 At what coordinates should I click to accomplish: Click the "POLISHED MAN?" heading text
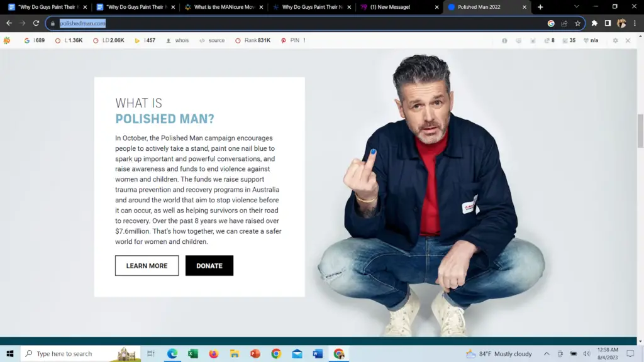165,119
